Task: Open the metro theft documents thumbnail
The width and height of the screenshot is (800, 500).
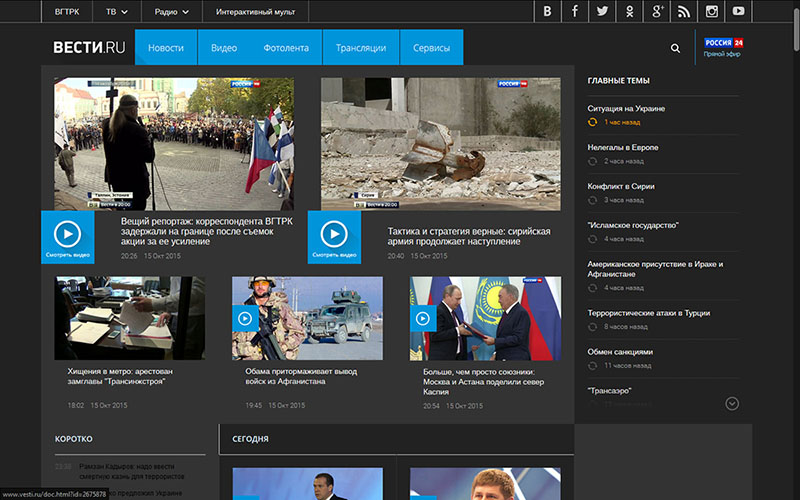Action: [130, 318]
